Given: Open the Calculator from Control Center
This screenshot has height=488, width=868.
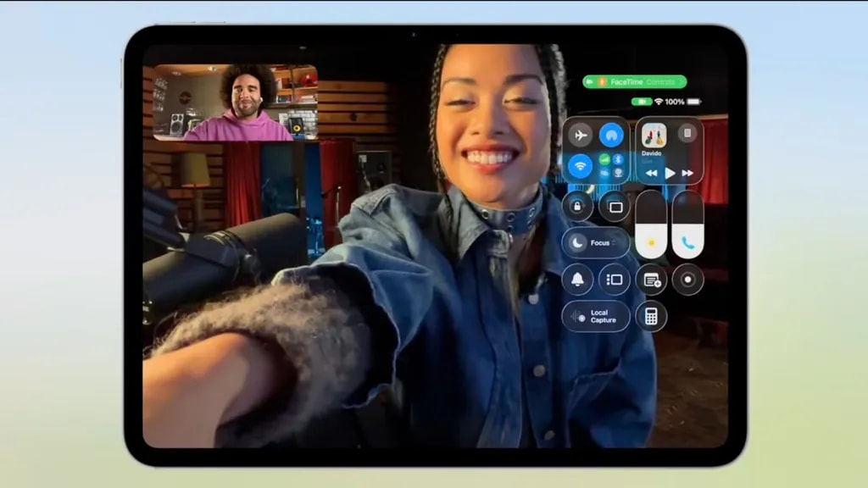Looking at the screenshot, I should tap(651, 316).
